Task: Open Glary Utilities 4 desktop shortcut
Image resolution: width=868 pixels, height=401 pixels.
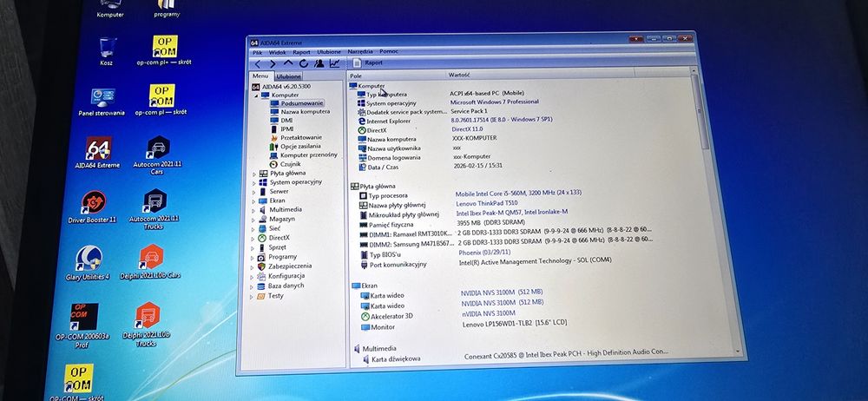Action: (88, 262)
